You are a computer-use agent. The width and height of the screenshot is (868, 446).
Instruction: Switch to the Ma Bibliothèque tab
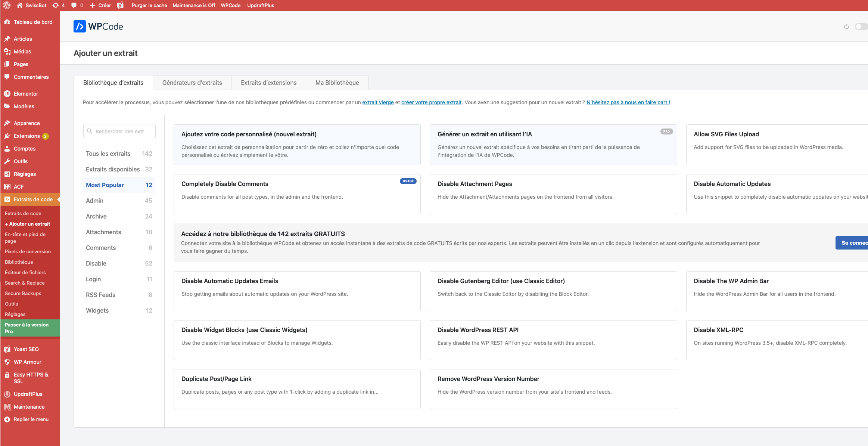point(337,83)
